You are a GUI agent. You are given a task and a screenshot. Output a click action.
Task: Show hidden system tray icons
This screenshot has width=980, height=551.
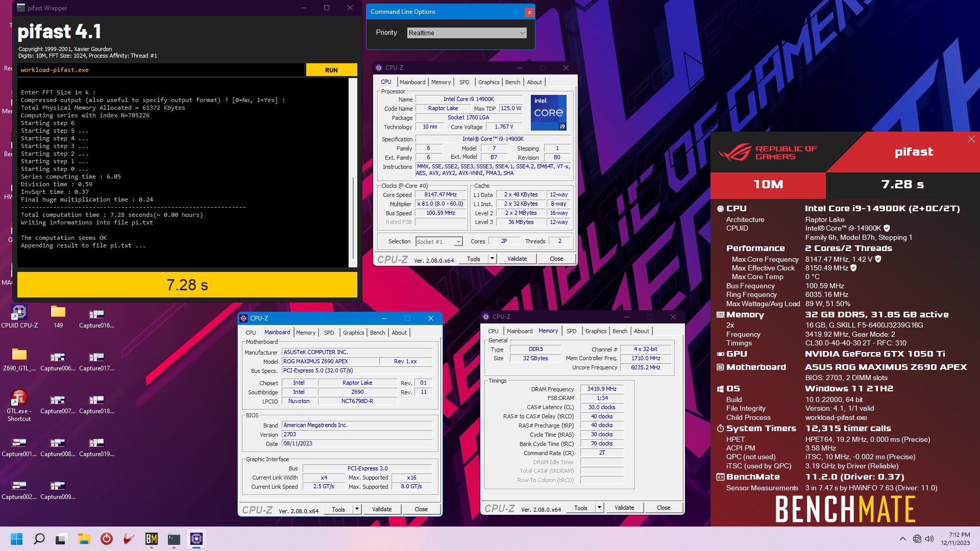pos(902,539)
